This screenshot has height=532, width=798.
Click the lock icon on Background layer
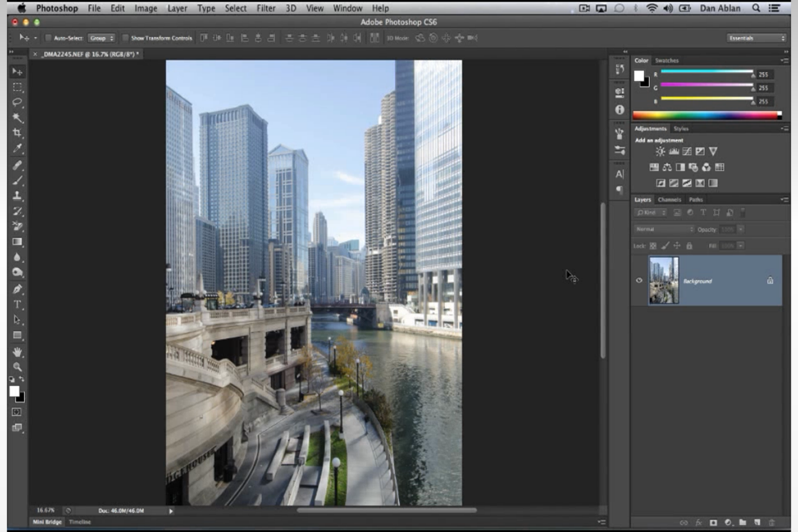(x=770, y=281)
